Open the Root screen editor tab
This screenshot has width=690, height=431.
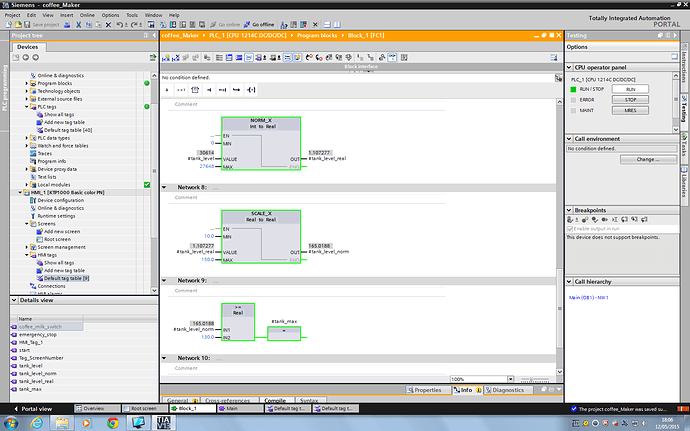tap(144, 409)
